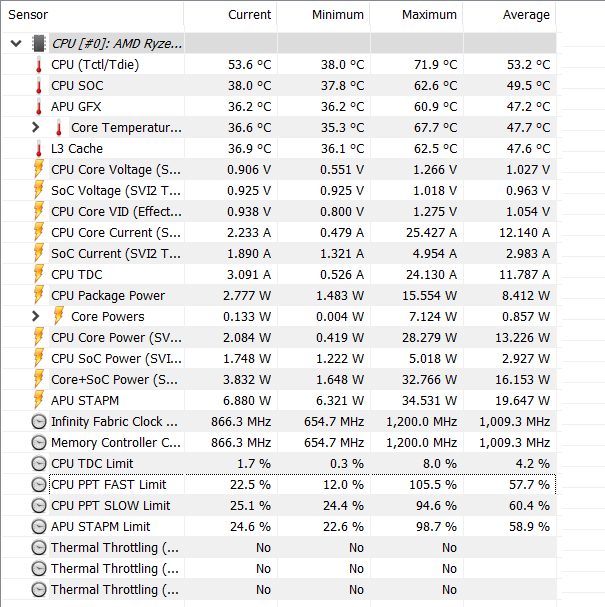Click thermometer icon beside L3 Cache
The image size is (605, 607).
click(39, 149)
